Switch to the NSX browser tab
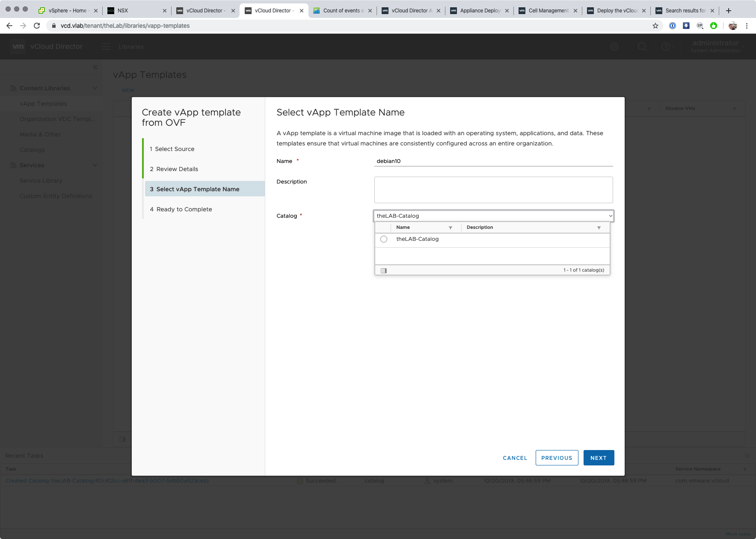This screenshot has height=539, width=756. 136,11
